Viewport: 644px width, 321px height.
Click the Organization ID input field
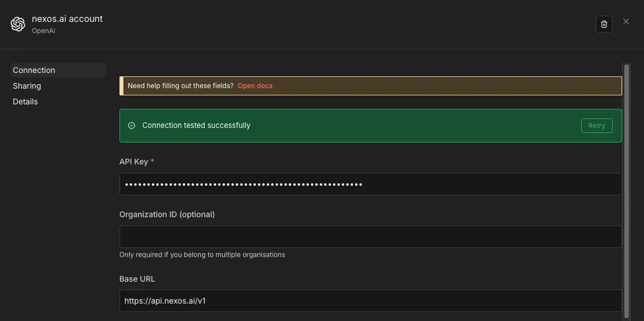tap(370, 237)
